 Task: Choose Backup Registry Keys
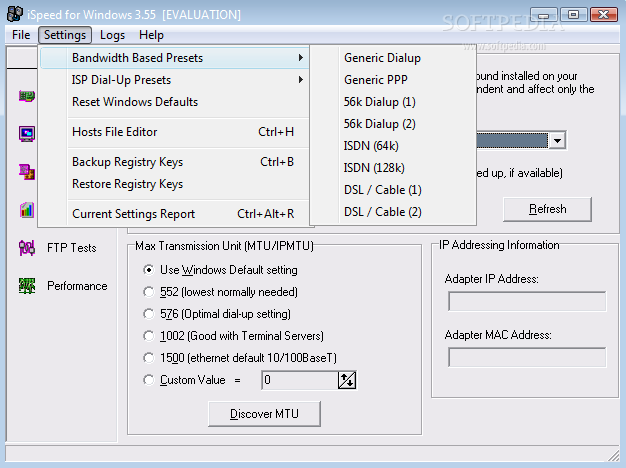pyautogui.click(x=174, y=162)
